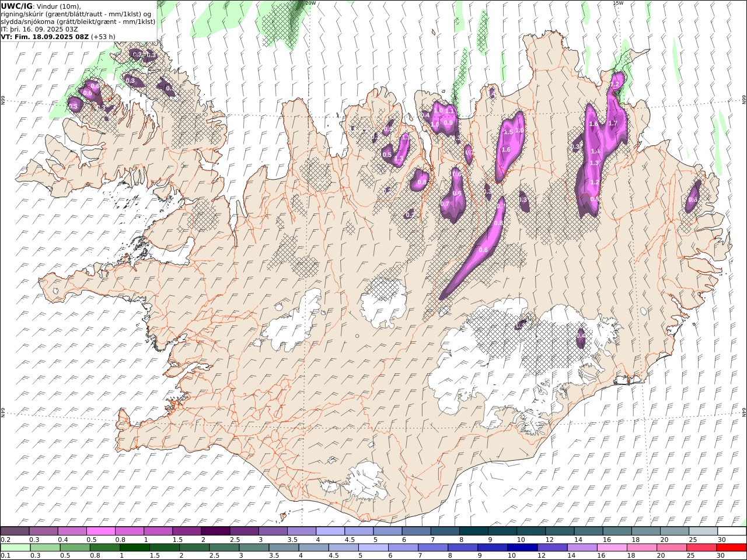Pick the red-pink swatch labeled 25 in rain legend
Screen dimensions: 747x560
[701, 548]
